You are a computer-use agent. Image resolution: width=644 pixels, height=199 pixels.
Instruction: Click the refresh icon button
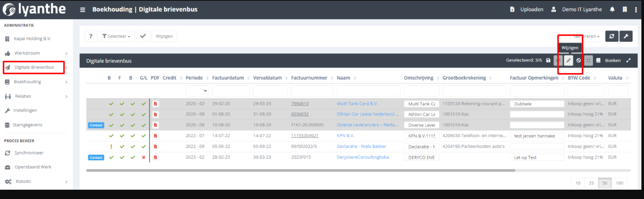point(612,36)
